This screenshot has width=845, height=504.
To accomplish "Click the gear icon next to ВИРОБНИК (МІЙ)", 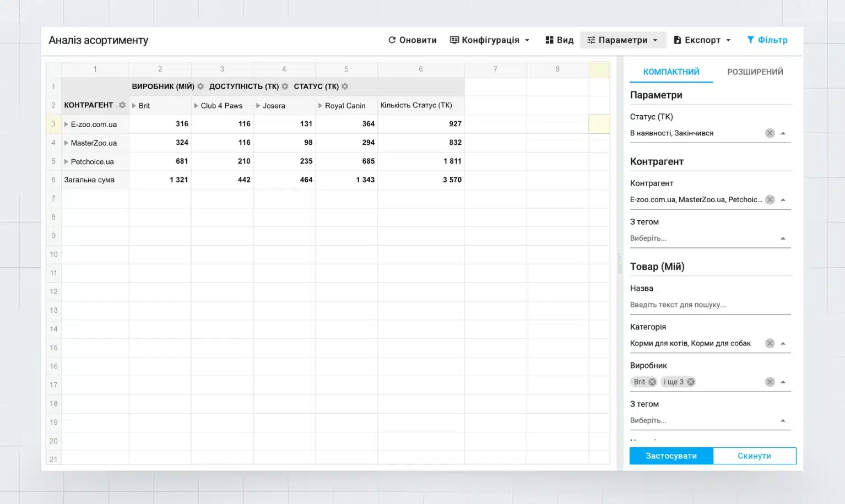I will pos(201,86).
